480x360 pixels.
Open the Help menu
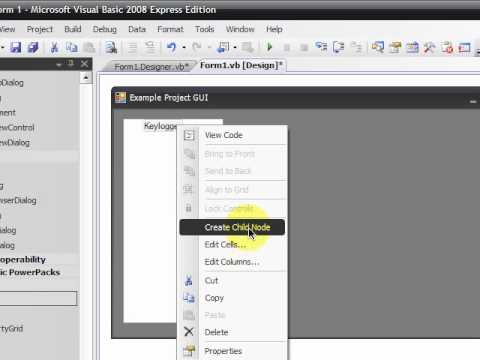click(274, 29)
